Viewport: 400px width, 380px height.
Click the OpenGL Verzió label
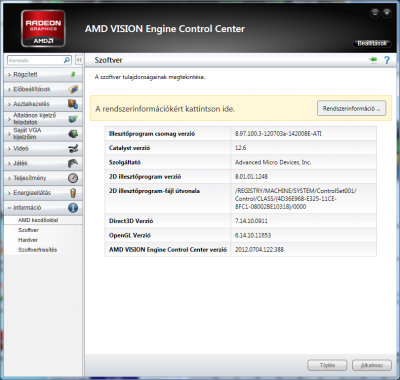pos(130,235)
